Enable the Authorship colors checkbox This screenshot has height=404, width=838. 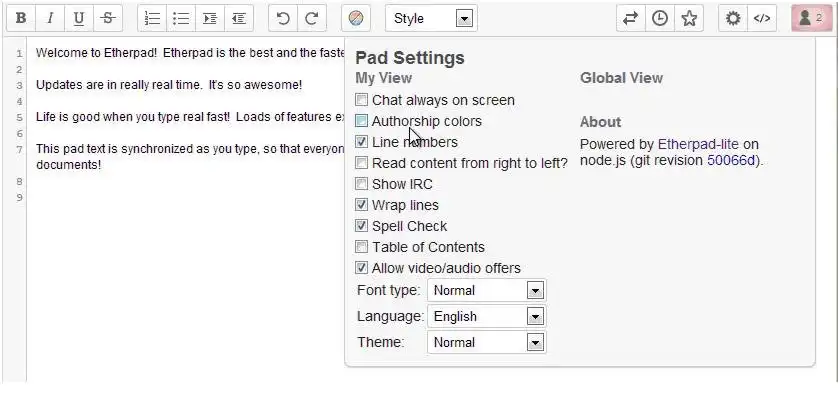[362, 121]
